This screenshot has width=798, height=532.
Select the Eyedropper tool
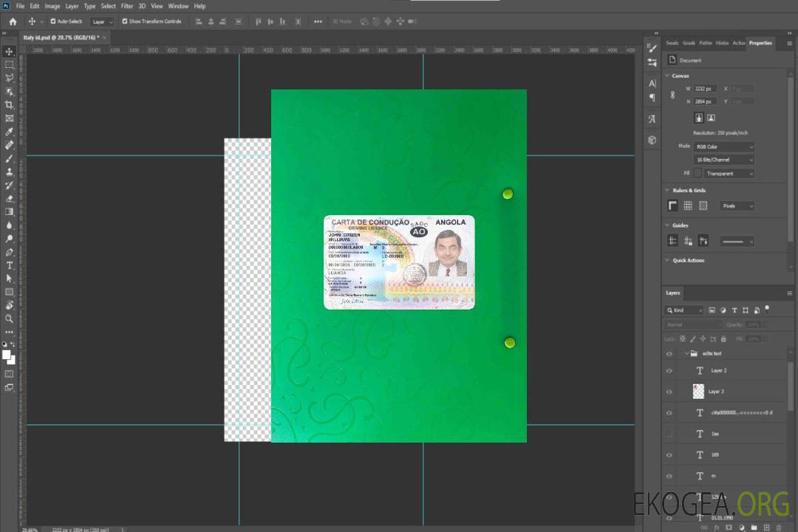click(x=9, y=132)
